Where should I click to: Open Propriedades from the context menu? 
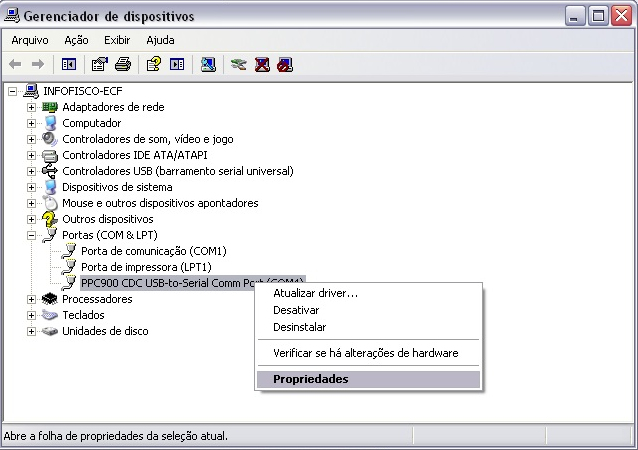[369, 379]
